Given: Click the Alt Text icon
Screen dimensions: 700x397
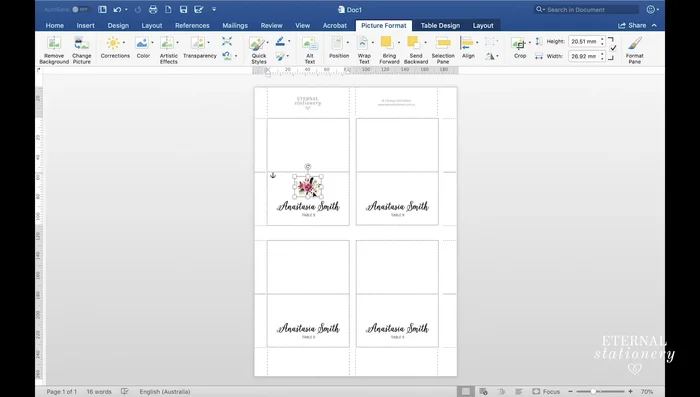Looking at the screenshot, I should [x=310, y=44].
